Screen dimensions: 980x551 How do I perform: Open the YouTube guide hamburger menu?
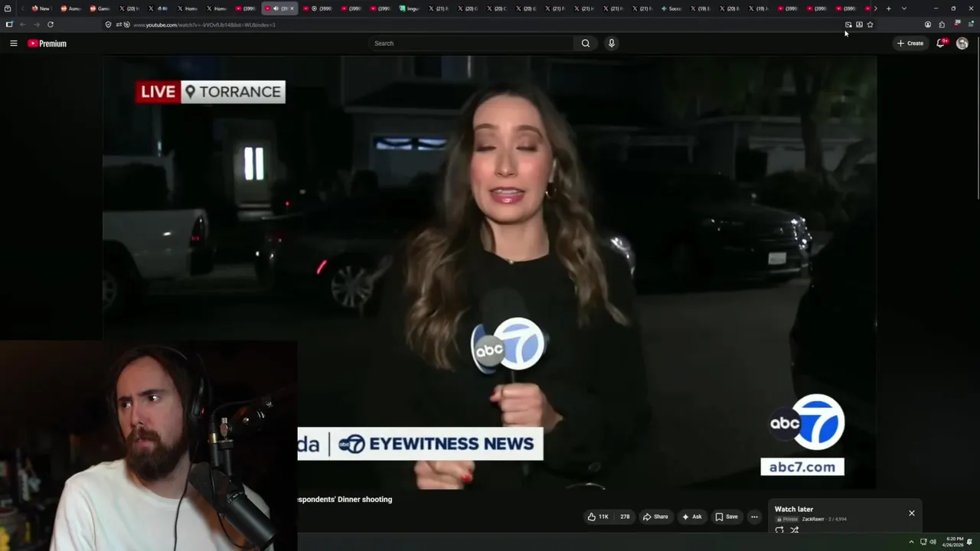point(13,44)
